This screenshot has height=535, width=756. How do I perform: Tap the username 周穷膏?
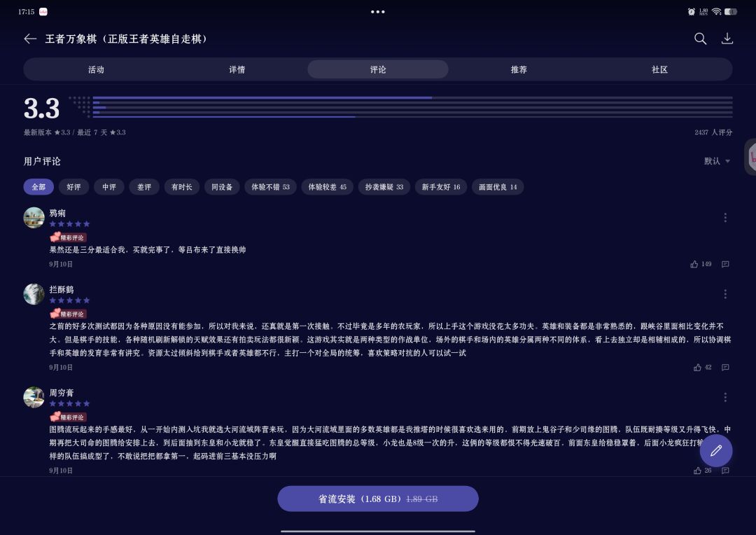61,393
